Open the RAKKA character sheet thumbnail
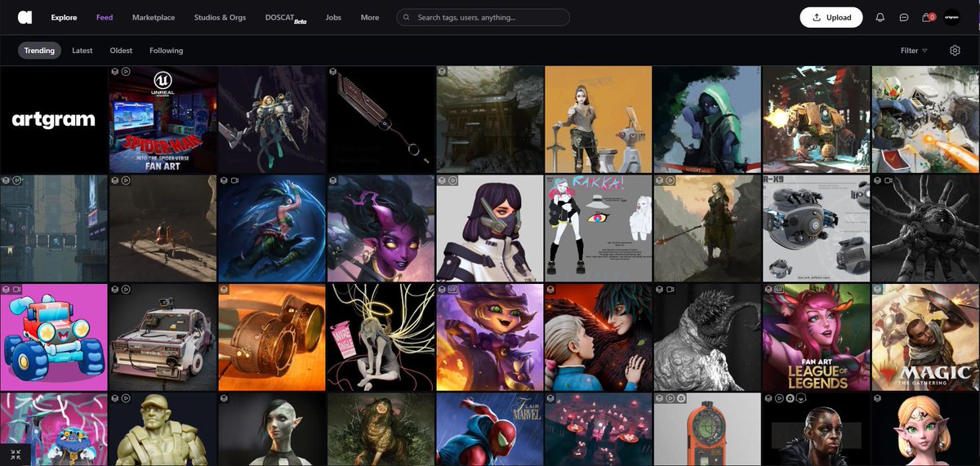This screenshot has width=980, height=466. (x=598, y=228)
